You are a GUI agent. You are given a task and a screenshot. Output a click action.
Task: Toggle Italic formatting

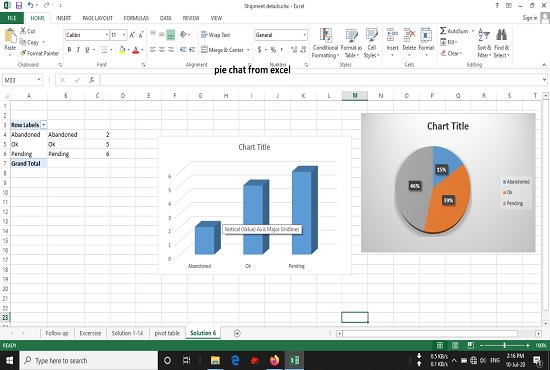(78, 50)
